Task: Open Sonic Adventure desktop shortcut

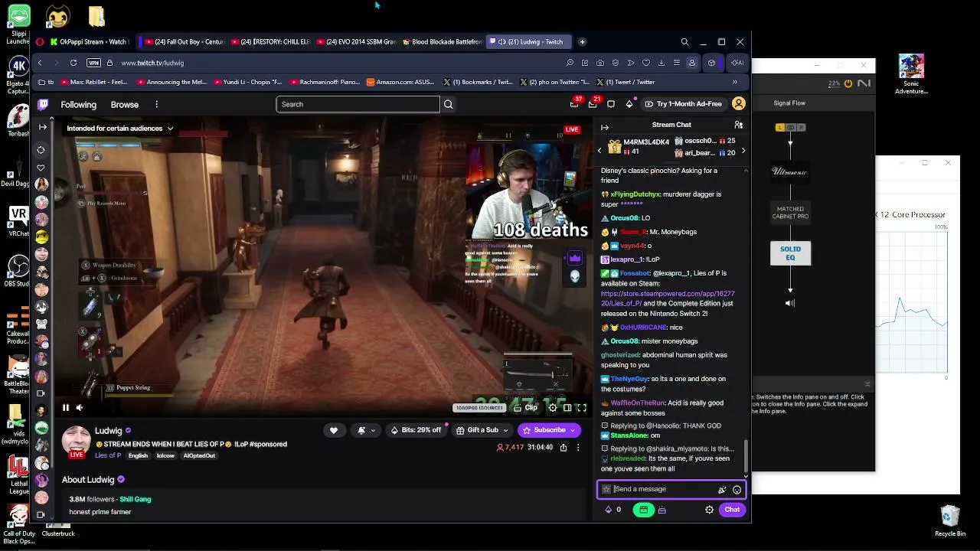Action: 911,74
